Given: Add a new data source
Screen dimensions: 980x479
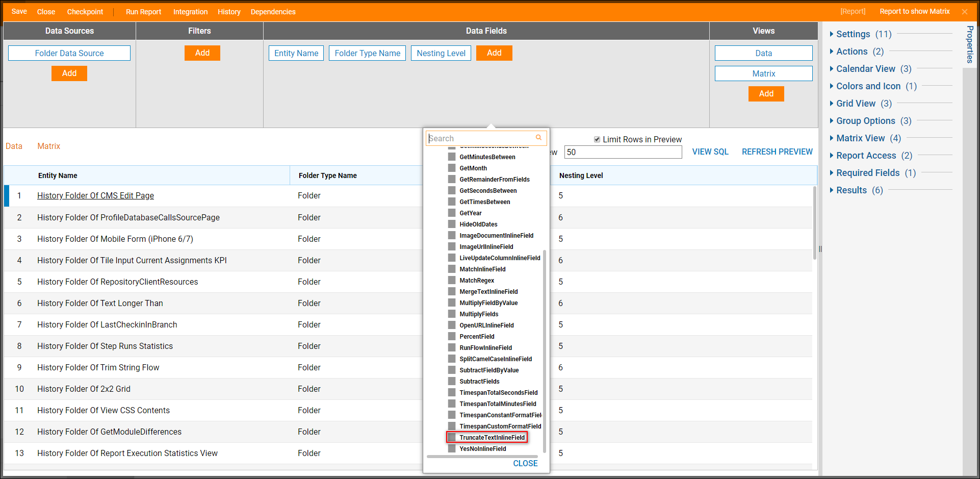Looking at the screenshot, I should point(69,73).
